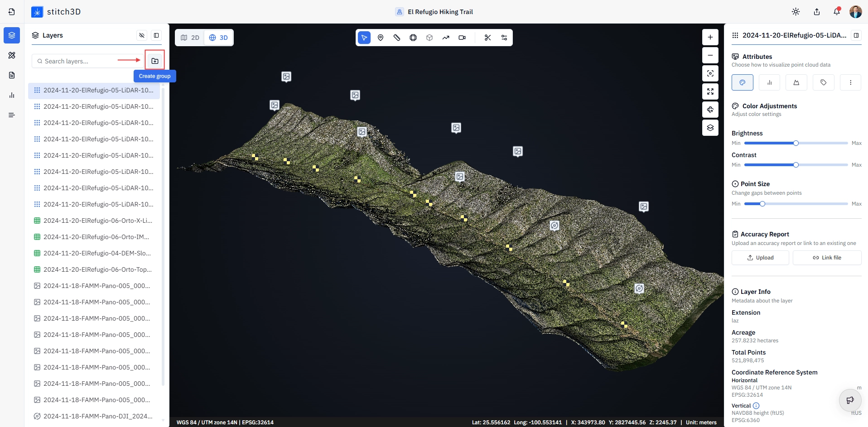
Task: Collapse the Layers panel sidebar
Action: point(156,35)
